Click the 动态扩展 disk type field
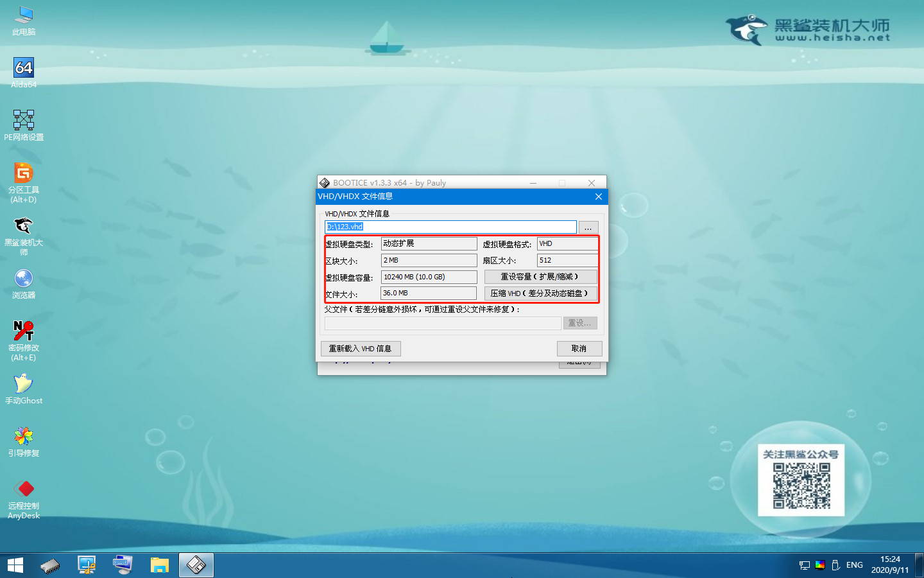The height and width of the screenshot is (578, 924). (429, 244)
